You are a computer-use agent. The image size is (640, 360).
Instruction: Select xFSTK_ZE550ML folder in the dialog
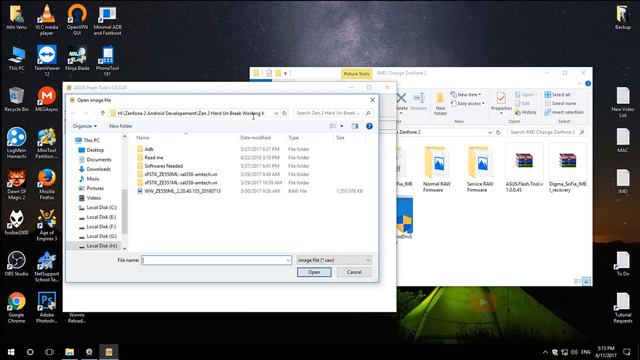(x=181, y=174)
